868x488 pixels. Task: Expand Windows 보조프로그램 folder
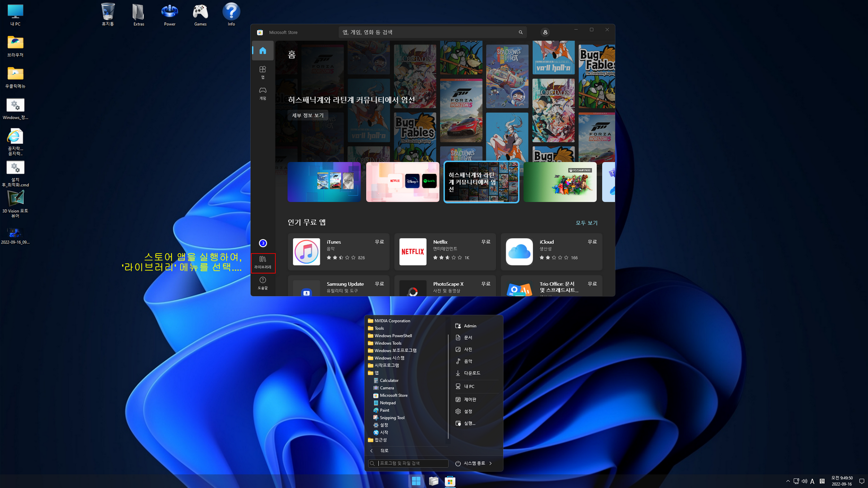tap(392, 351)
